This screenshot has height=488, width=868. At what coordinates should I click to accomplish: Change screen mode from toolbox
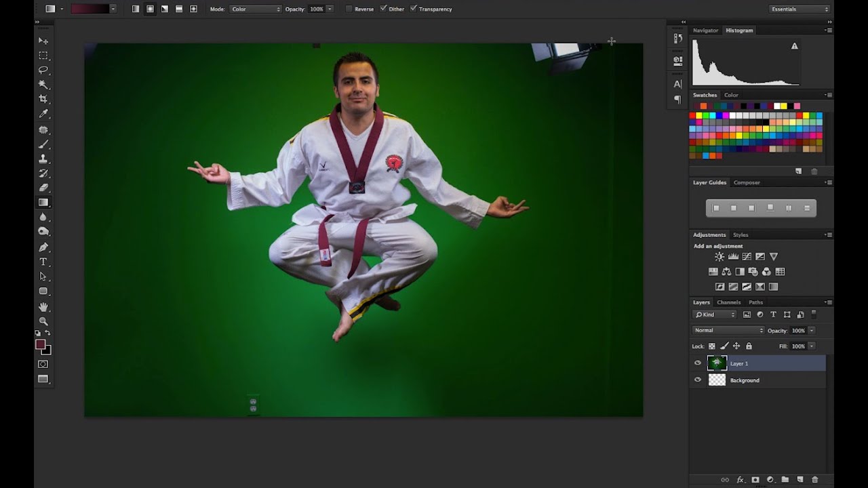point(43,380)
